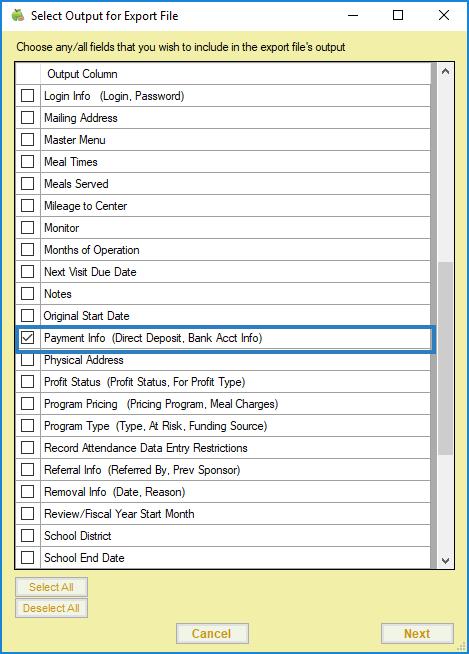The image size is (469, 654).
Task: Tick the Notes checkbox
Action: tap(28, 294)
